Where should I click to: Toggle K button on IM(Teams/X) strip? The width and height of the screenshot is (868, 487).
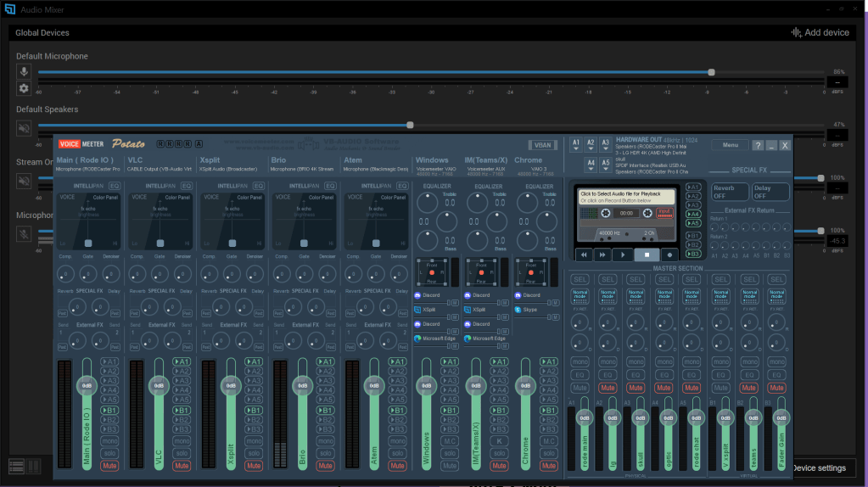(499, 441)
